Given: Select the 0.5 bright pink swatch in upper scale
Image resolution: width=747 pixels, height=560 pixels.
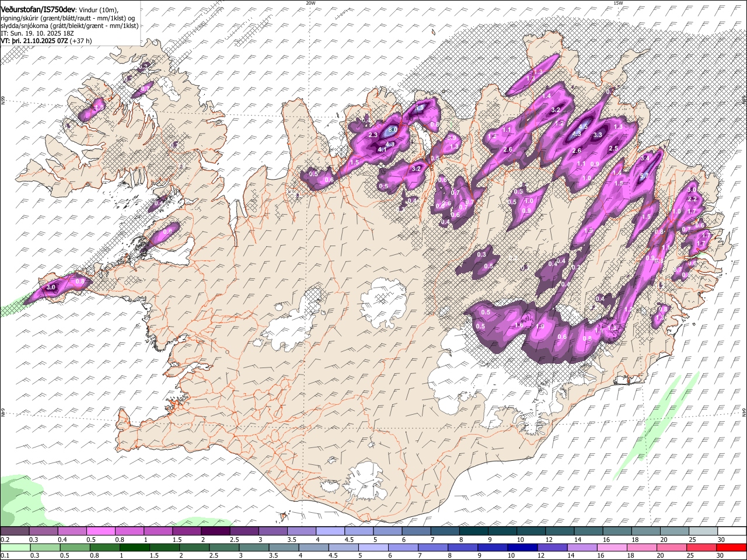Looking at the screenshot, I should pyautogui.click(x=100, y=531).
